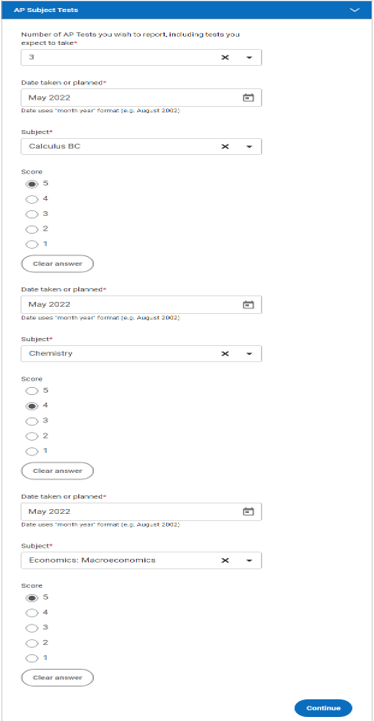Clear the Calculus BC subject selection

click(x=225, y=147)
